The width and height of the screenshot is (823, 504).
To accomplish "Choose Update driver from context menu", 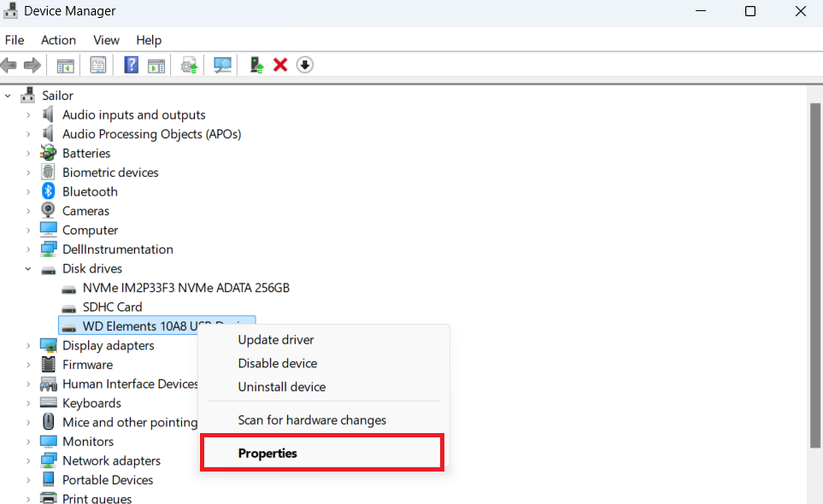I will (323, 340).
